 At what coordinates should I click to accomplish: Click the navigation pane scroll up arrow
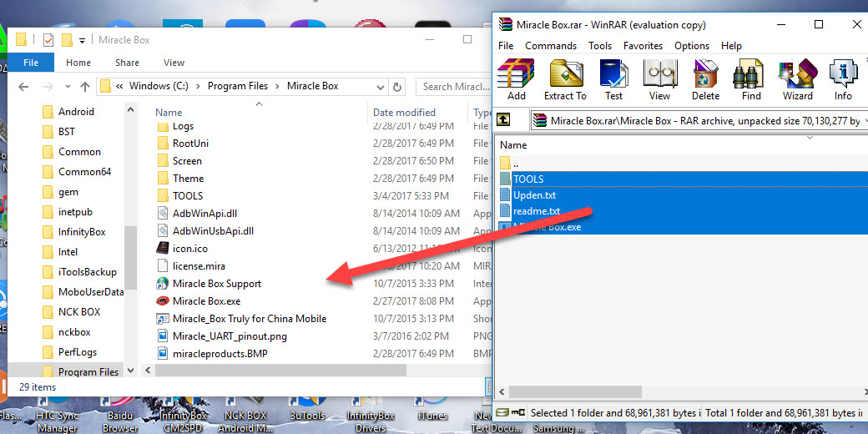(131, 109)
